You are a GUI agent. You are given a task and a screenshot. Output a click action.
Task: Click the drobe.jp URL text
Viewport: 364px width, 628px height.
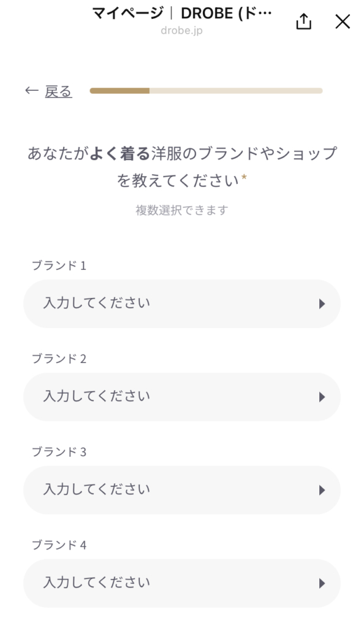(x=181, y=31)
